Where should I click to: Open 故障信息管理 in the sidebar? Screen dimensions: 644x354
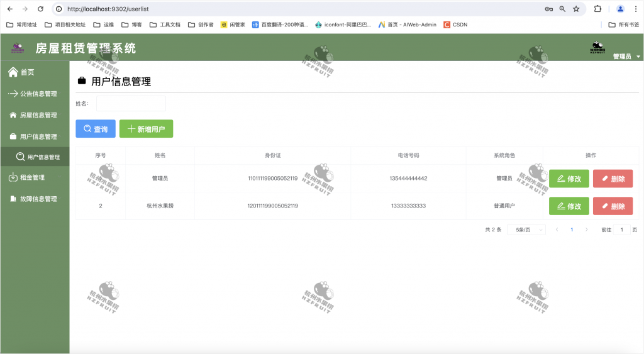(35, 199)
